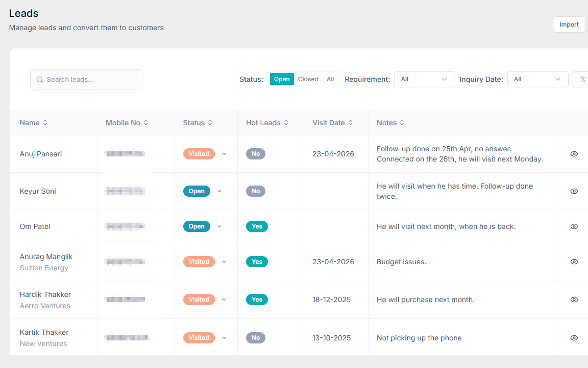Click the Import button
This screenshot has width=588, height=368.
click(x=569, y=25)
